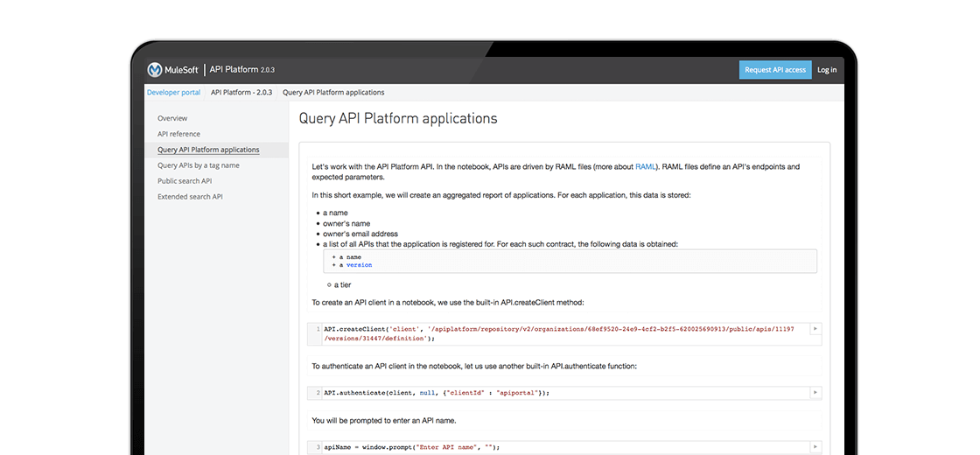Open Query APIs by a tag name
The width and height of the screenshot is (980, 455).
[198, 165]
